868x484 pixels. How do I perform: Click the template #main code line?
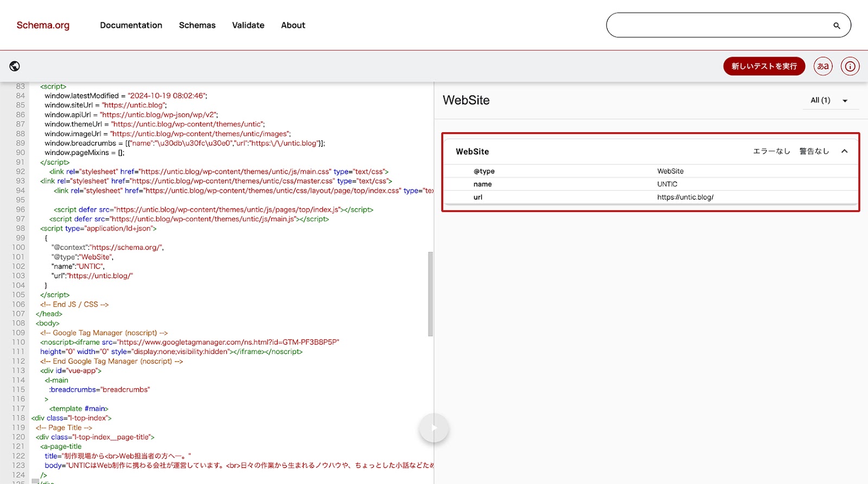[79, 409]
